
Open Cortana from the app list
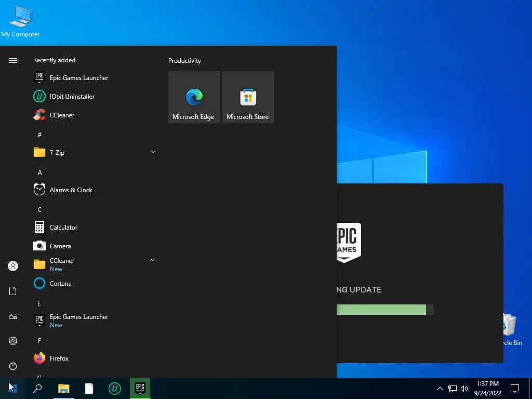pyautogui.click(x=95, y=283)
